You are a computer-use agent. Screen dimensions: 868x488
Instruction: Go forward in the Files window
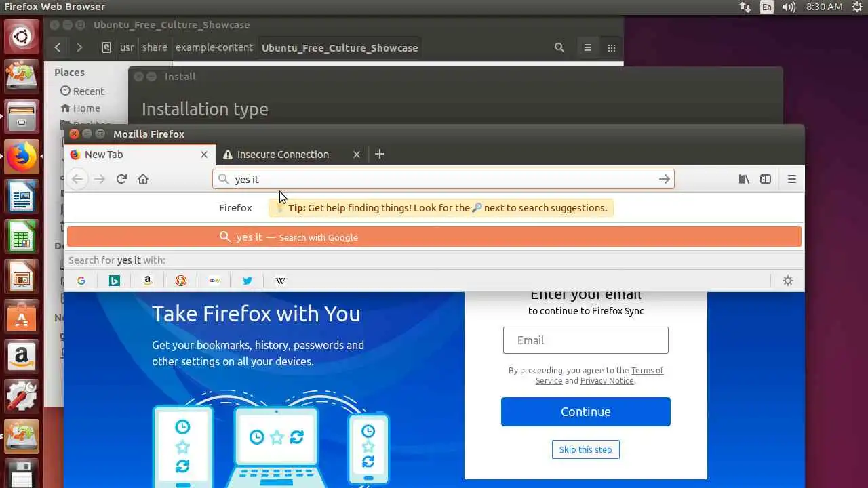[79, 47]
